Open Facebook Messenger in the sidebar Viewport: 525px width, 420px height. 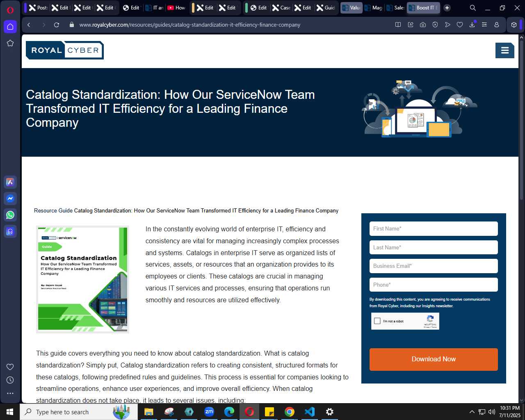(10, 199)
